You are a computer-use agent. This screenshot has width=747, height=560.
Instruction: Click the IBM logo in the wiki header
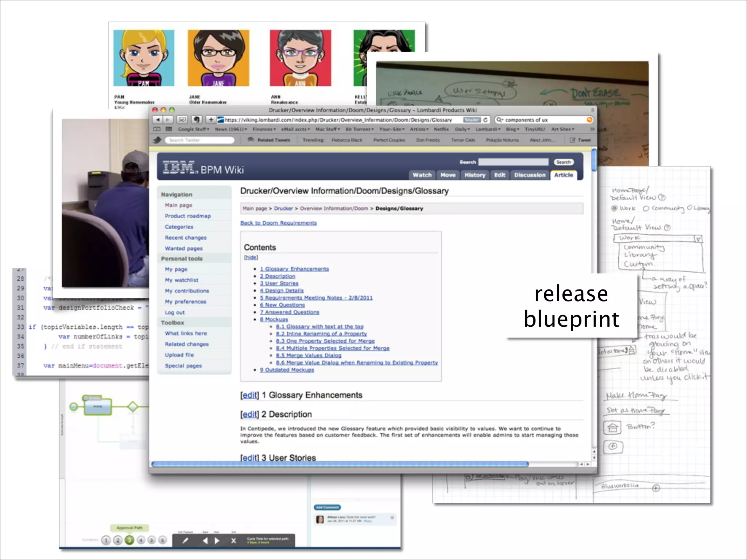(x=180, y=167)
